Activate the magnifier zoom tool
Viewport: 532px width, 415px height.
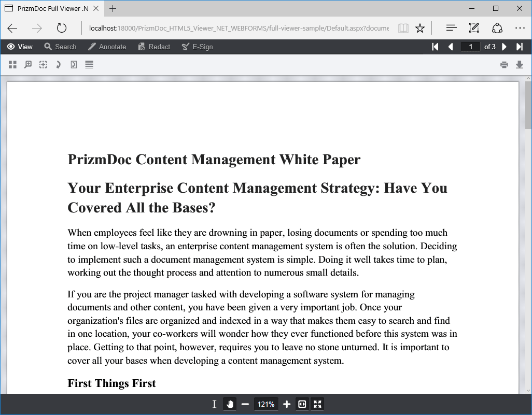click(x=28, y=65)
